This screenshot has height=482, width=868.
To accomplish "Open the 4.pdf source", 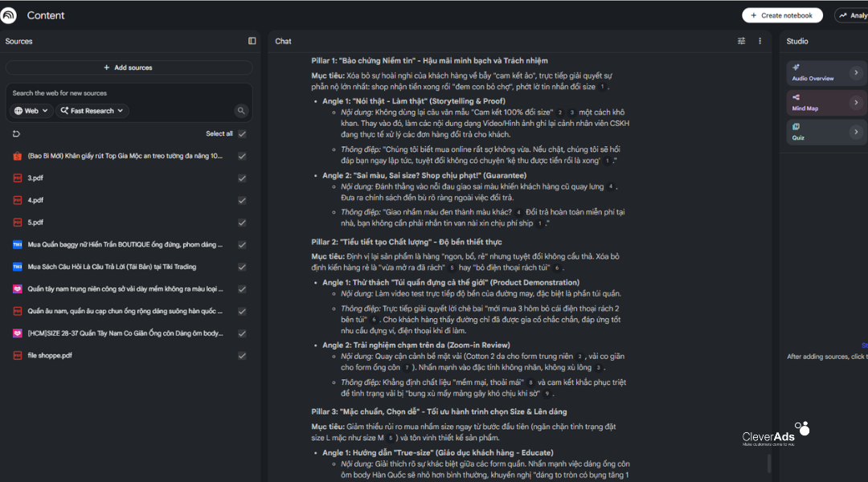I will pos(35,200).
